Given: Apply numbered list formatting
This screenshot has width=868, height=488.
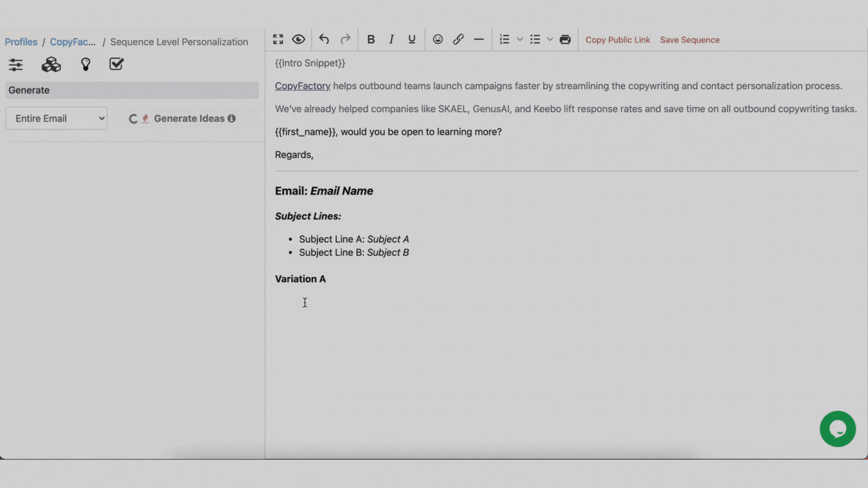Looking at the screenshot, I should (505, 39).
